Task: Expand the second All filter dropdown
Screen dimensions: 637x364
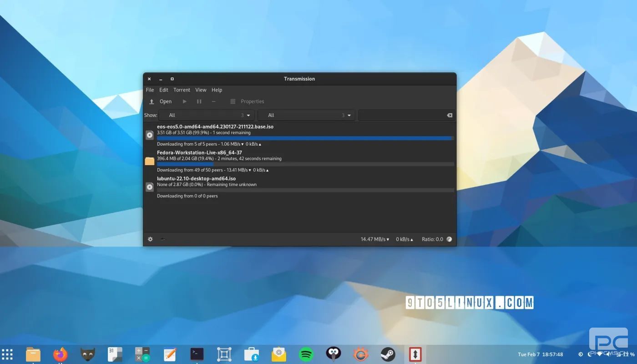Action: point(306,116)
